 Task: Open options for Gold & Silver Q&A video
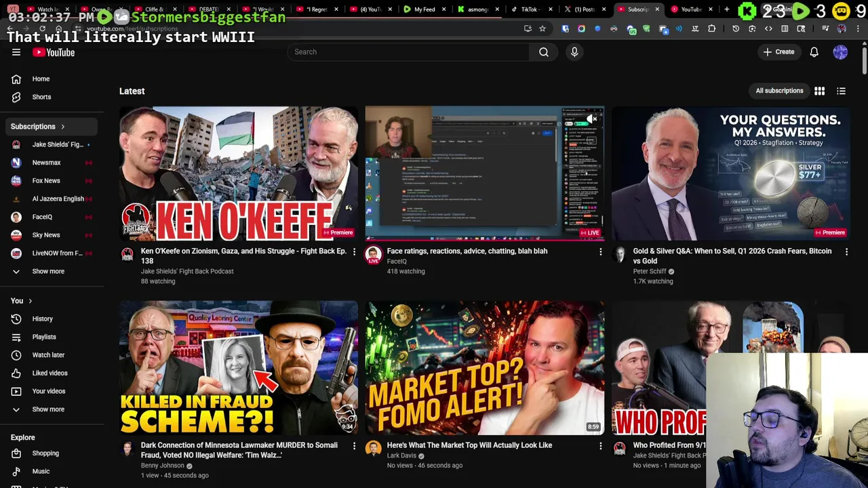pyautogui.click(x=846, y=251)
